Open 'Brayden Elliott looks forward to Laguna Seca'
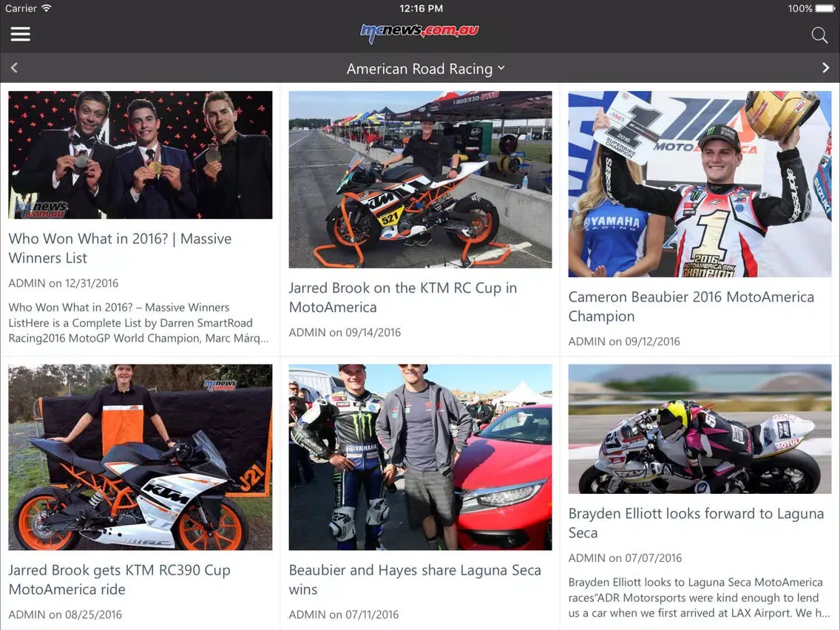This screenshot has width=840, height=630. click(696, 523)
